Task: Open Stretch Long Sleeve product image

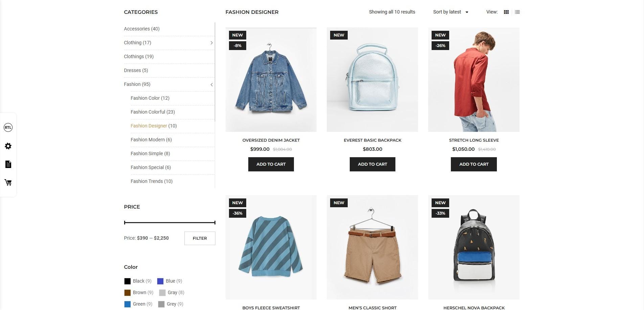Action: [x=474, y=80]
